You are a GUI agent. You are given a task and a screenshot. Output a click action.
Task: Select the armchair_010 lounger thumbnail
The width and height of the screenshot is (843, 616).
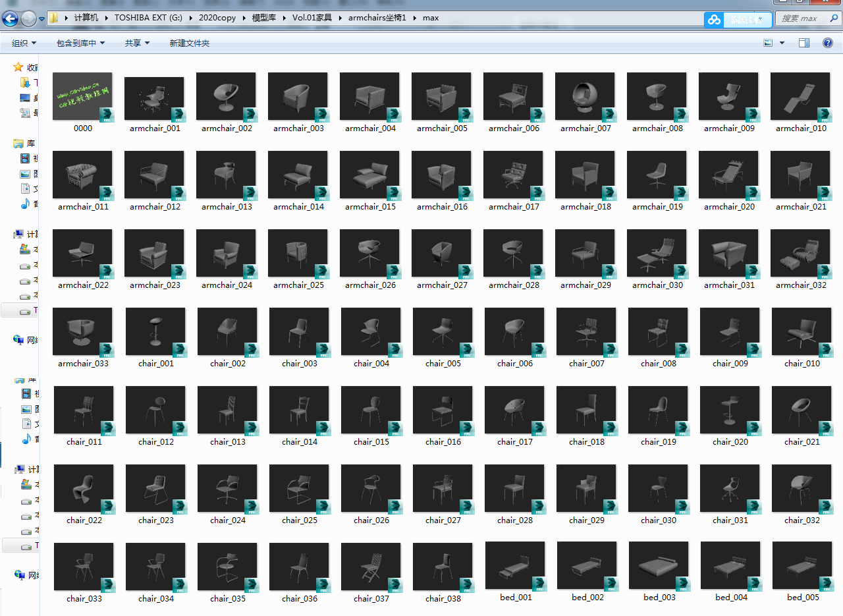point(800,97)
